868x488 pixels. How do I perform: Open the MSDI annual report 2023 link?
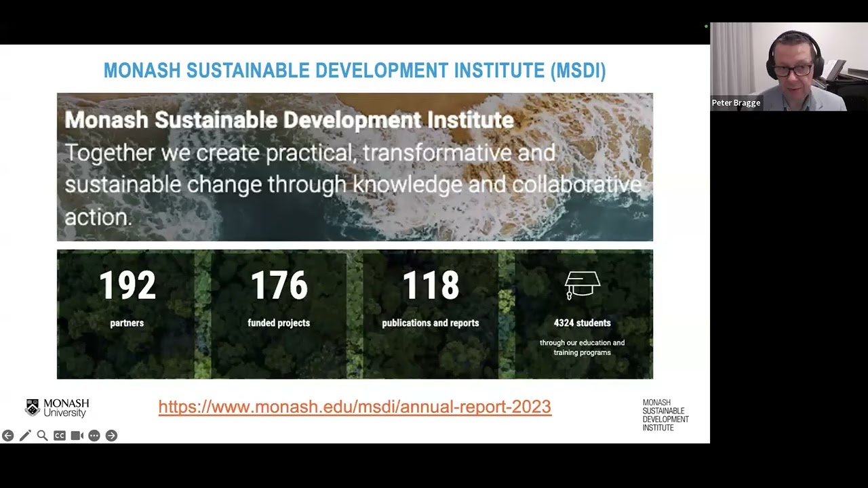point(355,407)
